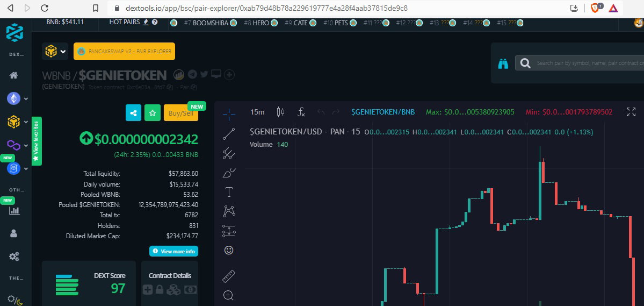Select the patterns tool on chart
This screenshot has width=644, height=306.
[x=229, y=211]
